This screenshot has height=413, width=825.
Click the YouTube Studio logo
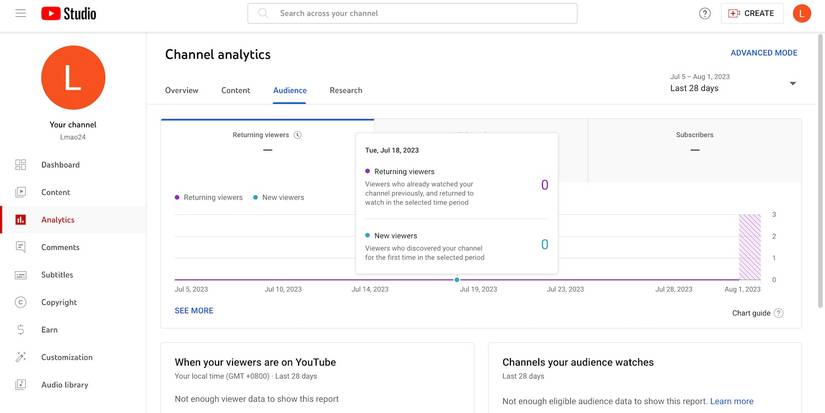pyautogui.click(x=69, y=13)
